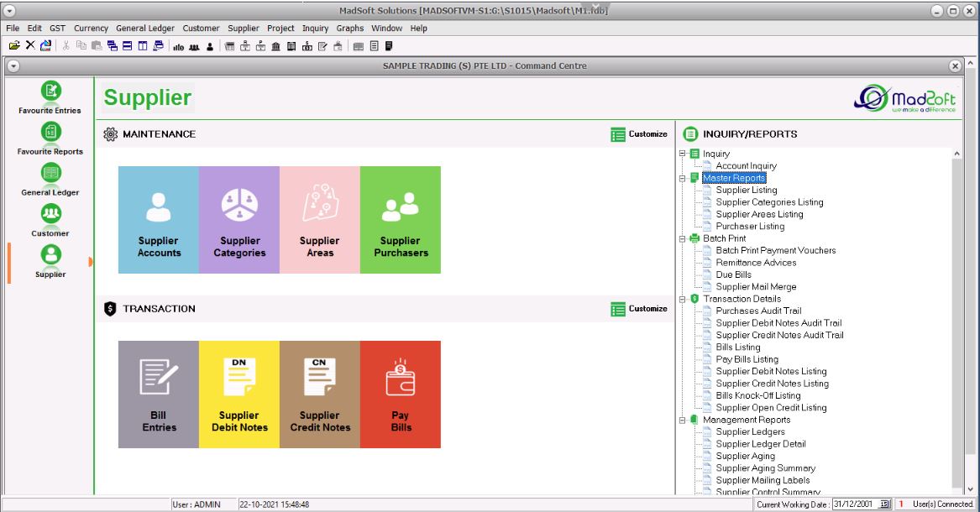Open the Bill Entries tile

click(x=159, y=394)
